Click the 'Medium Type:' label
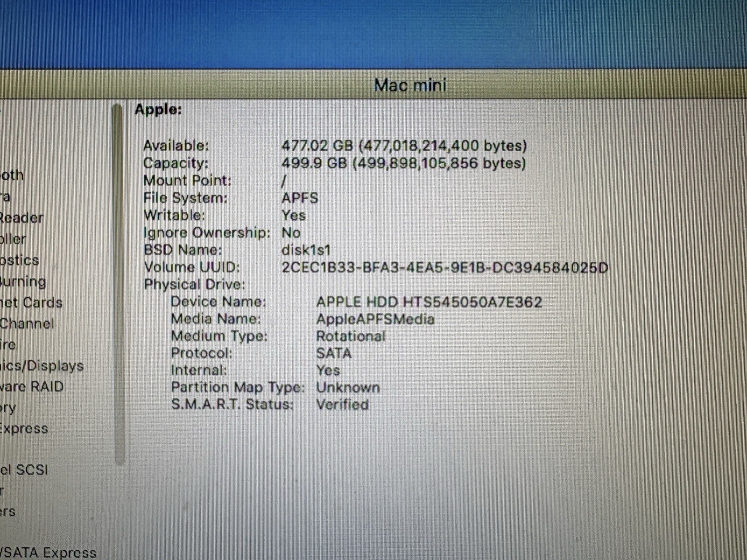 [219, 336]
